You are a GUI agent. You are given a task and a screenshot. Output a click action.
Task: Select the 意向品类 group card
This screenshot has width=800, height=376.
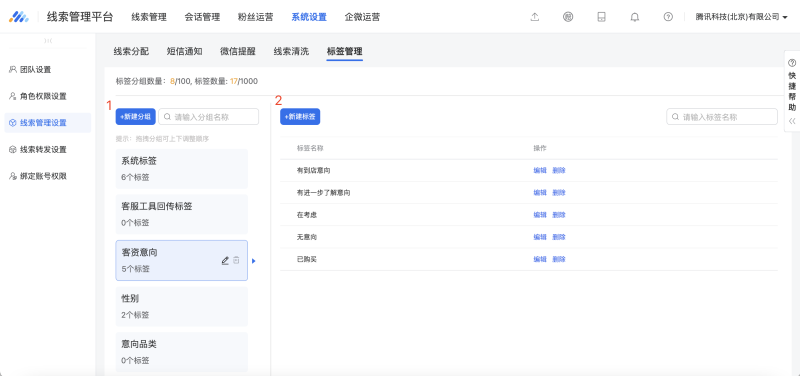click(x=182, y=352)
